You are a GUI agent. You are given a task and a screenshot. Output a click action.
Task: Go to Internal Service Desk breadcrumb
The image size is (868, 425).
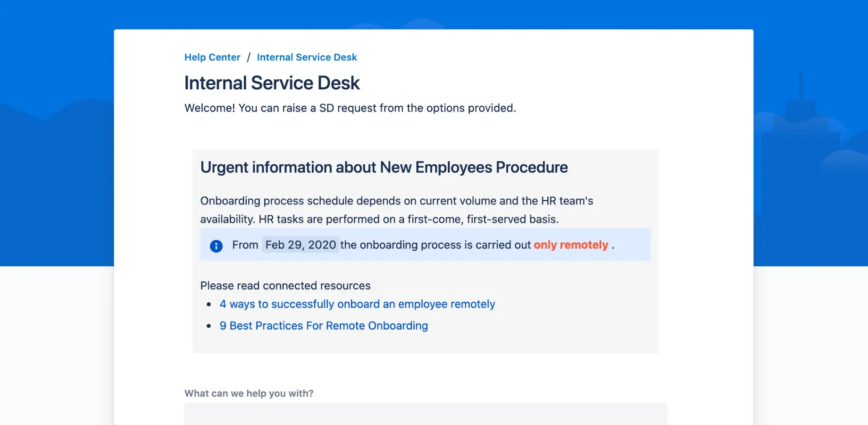coord(307,57)
